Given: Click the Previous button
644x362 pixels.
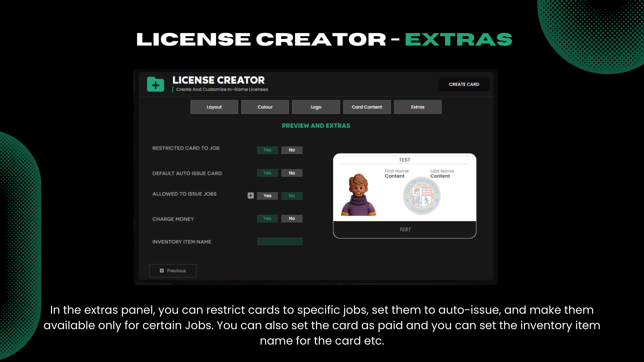Looking at the screenshot, I should (x=172, y=270).
